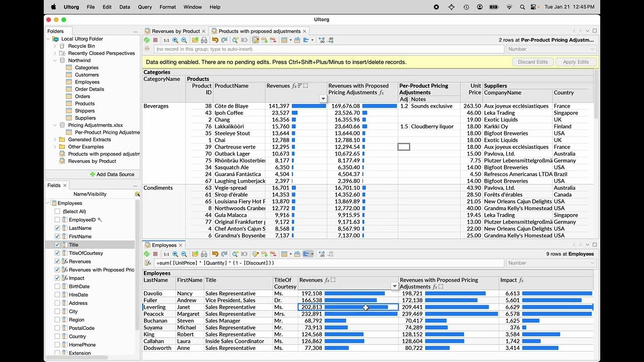Viewport: 644px width, 362px height.
Task: Expand the Recycle Bin node
Action: pos(55,46)
